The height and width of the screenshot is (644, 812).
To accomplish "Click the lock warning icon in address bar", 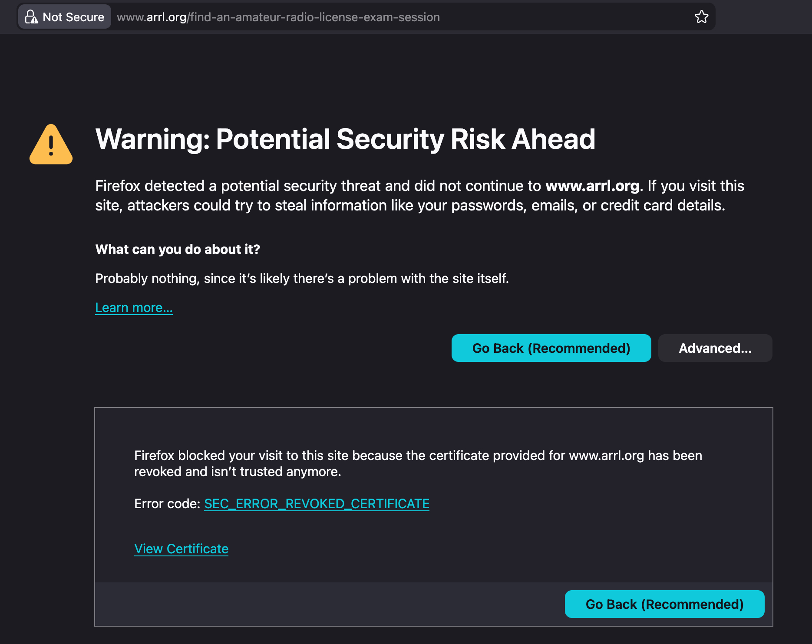I will 31,17.
